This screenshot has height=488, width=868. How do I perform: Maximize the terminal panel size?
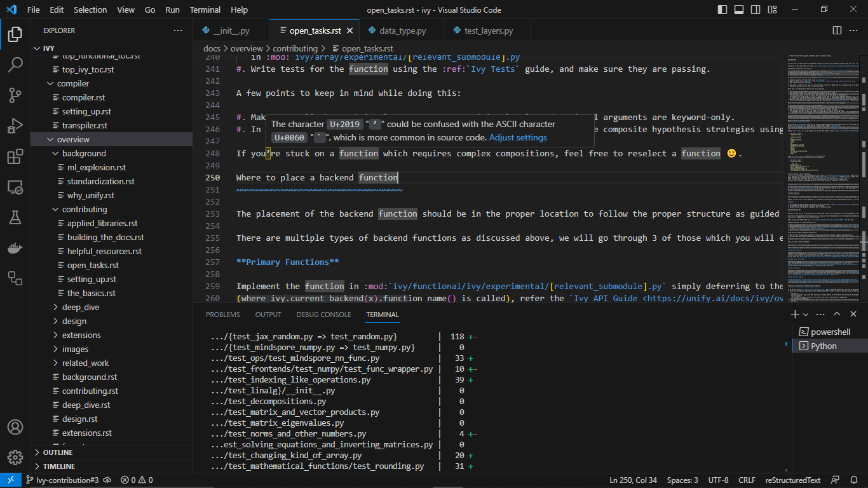tap(837, 313)
